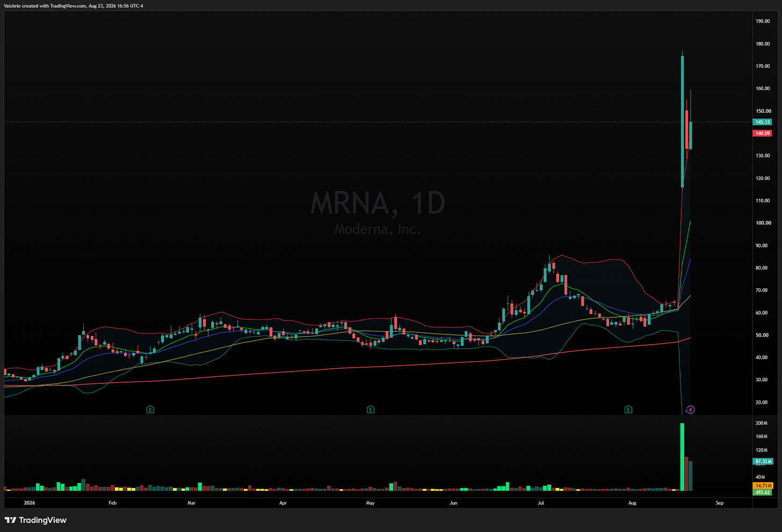
Task: Click the teal 87.32M volume label
Action: [x=763, y=461]
